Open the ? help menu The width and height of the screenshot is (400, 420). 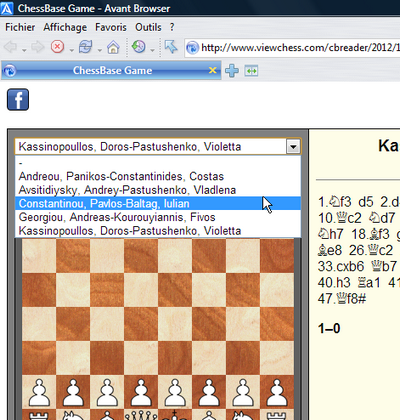click(172, 27)
